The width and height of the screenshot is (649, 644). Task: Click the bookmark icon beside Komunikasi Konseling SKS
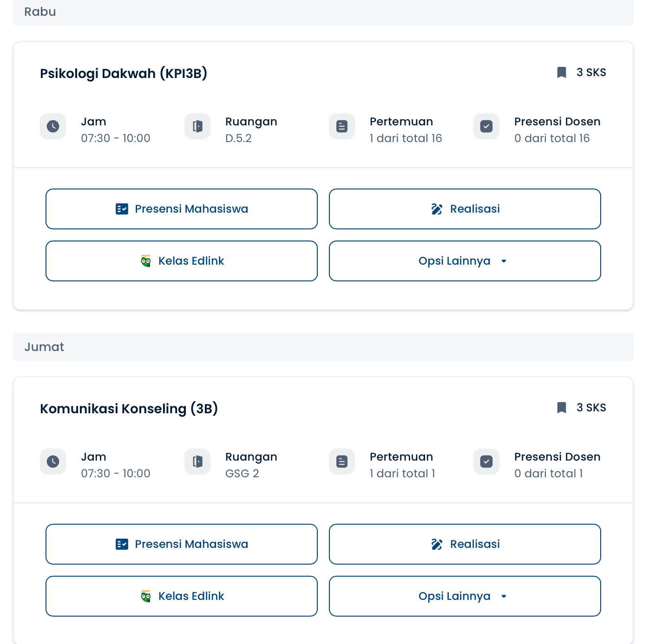562,408
